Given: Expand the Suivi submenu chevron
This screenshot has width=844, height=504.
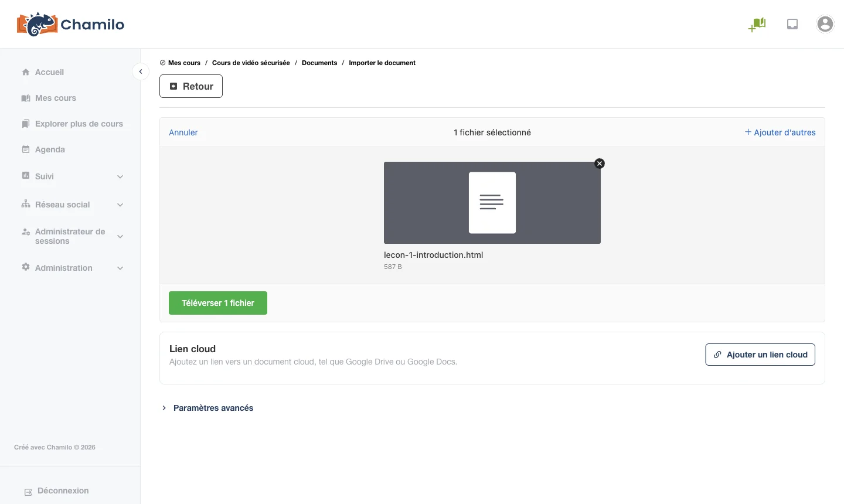Looking at the screenshot, I should point(120,176).
